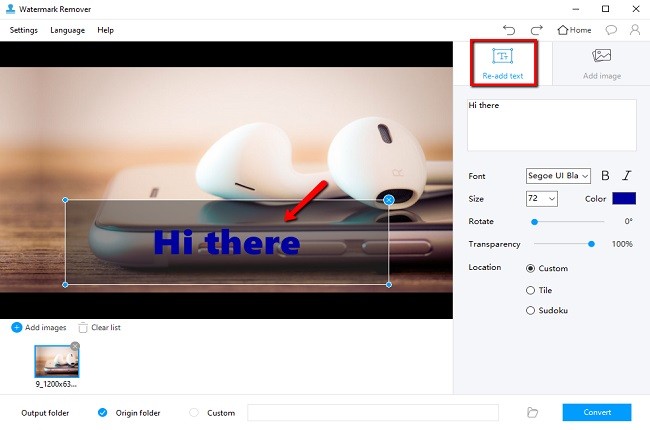
Task: Click the Add images plus icon
Action: pos(17,328)
